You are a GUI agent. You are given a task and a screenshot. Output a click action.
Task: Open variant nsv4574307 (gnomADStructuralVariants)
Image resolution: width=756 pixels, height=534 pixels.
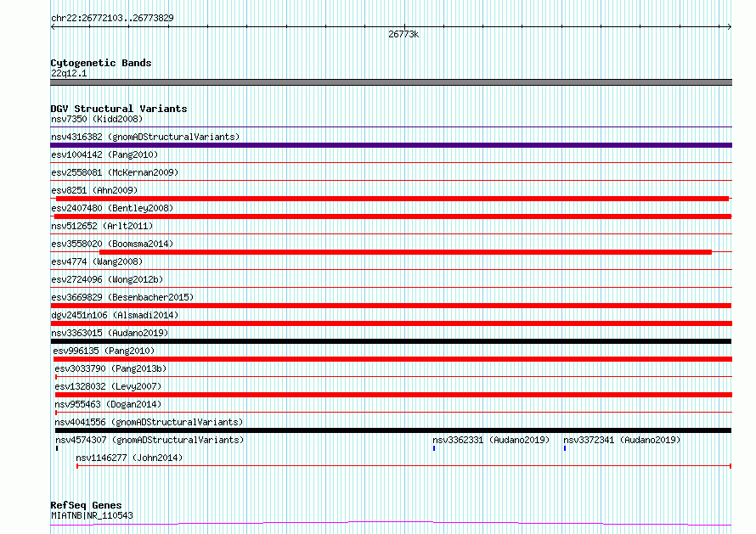150,440
